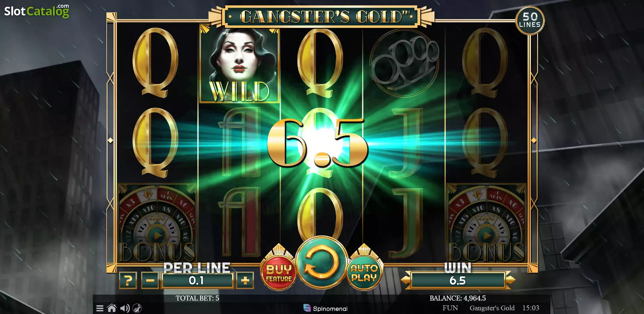
Task: Mute the sound speaker icon
Action: (x=125, y=308)
